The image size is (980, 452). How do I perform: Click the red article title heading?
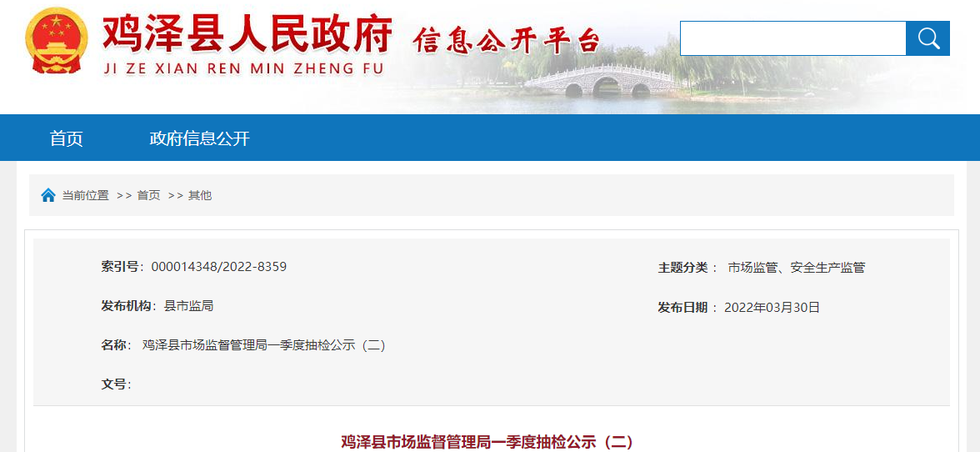pyautogui.click(x=487, y=442)
